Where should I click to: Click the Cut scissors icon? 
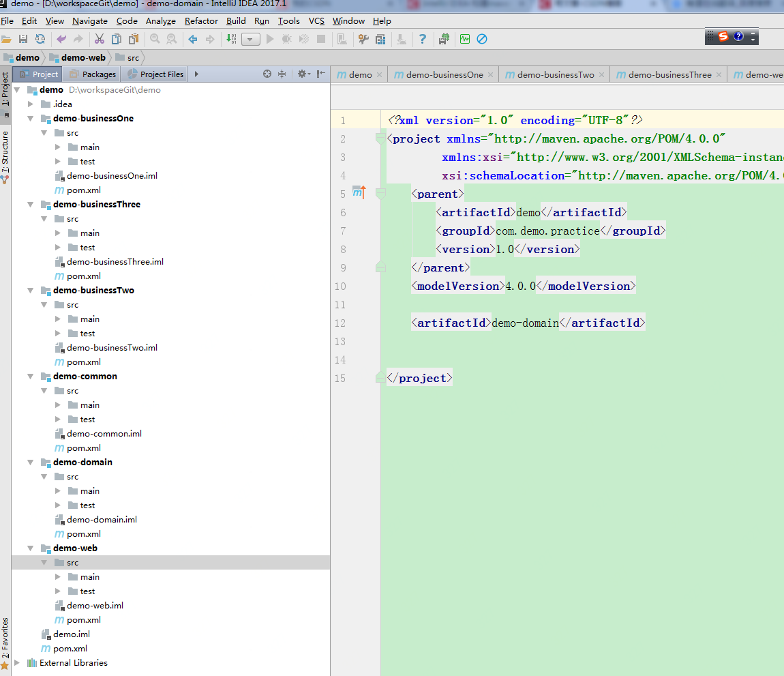[100, 39]
